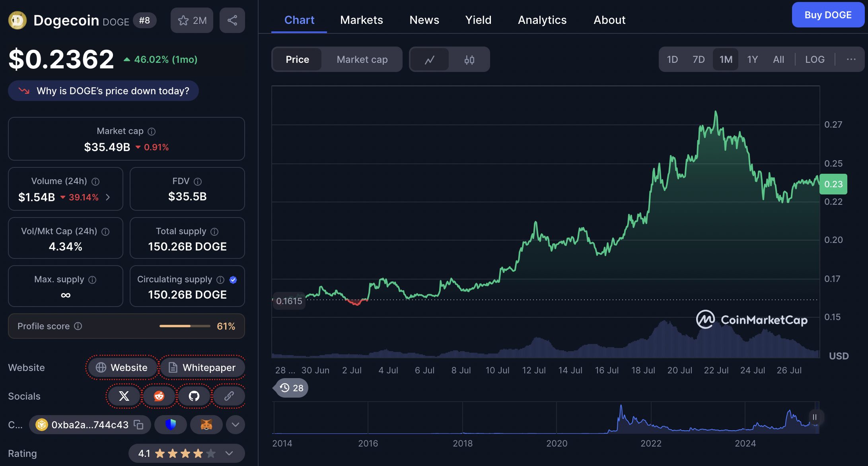Set chart range to 1D
The height and width of the screenshot is (466, 868).
[x=672, y=60]
